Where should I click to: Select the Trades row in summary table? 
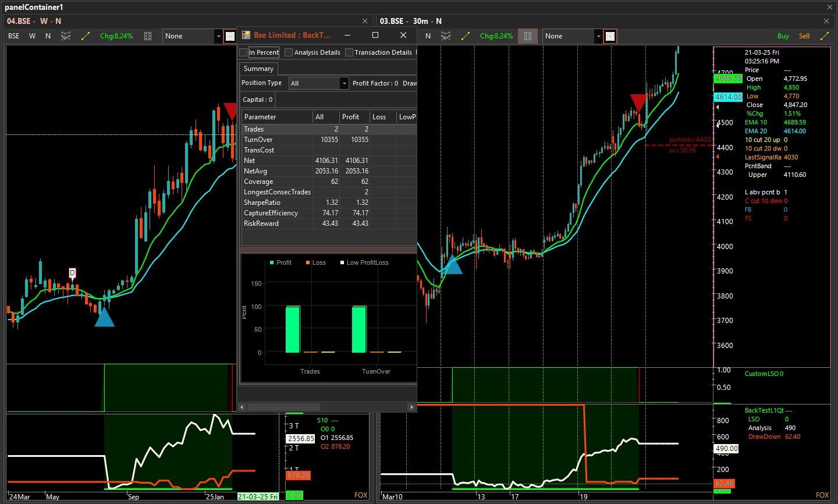point(329,129)
